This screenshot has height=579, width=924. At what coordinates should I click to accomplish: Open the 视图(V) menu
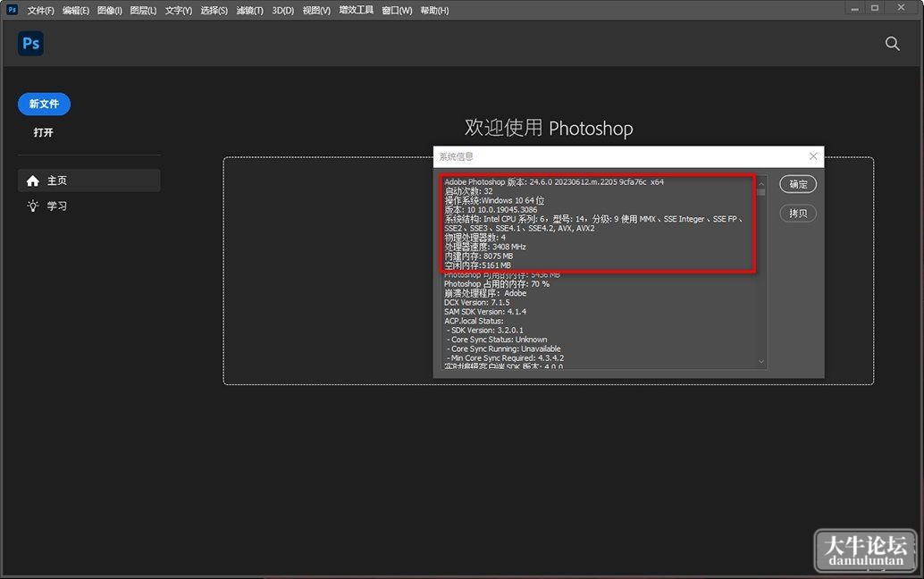[x=316, y=11]
